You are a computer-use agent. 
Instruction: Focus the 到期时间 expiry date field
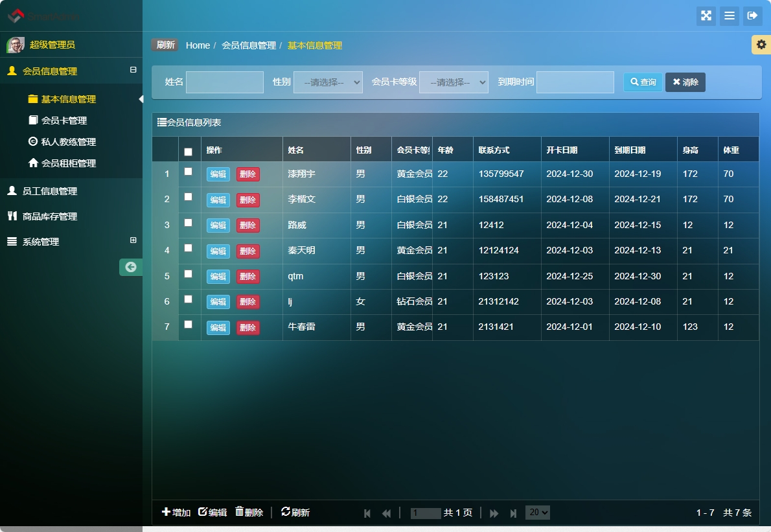point(575,82)
